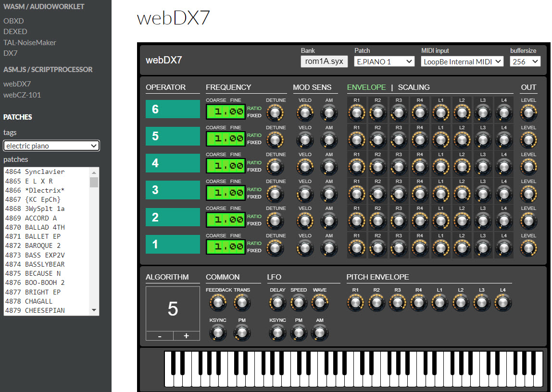Click the LFO SPEED knob
Image resolution: width=552 pixels, height=392 pixels.
[299, 303]
